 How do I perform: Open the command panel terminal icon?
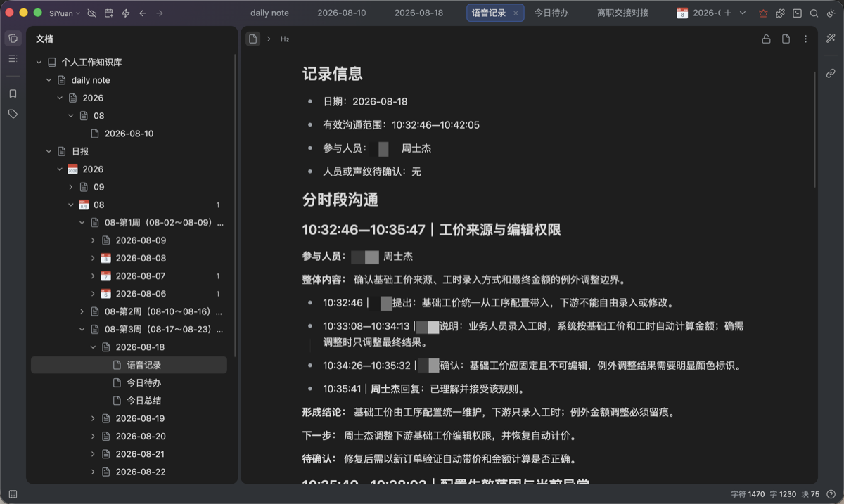tap(797, 13)
